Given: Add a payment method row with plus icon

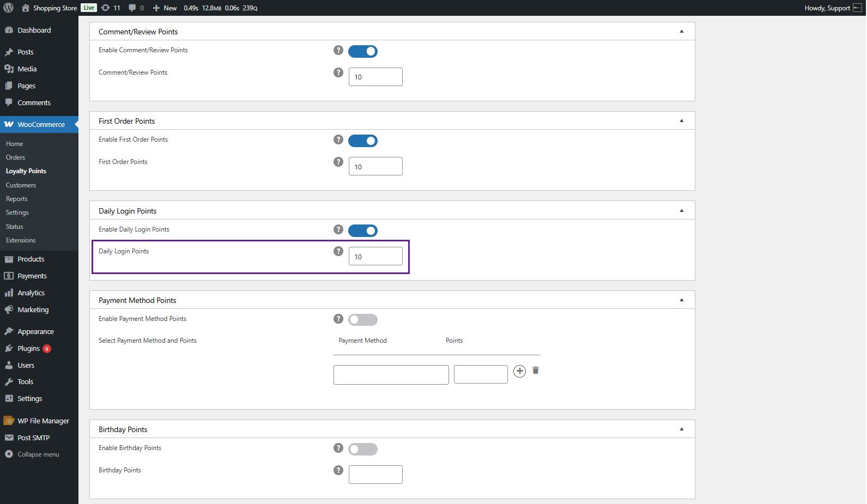Looking at the screenshot, I should coord(520,371).
